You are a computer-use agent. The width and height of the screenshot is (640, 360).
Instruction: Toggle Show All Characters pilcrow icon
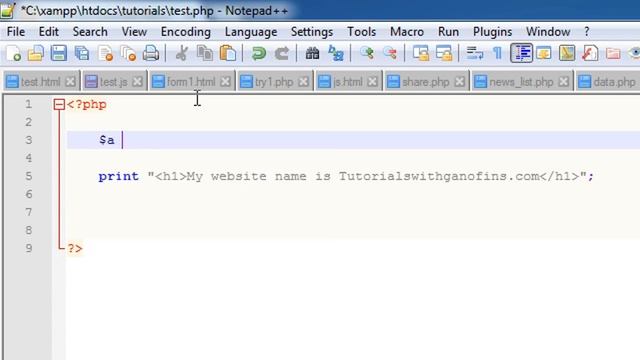498,53
